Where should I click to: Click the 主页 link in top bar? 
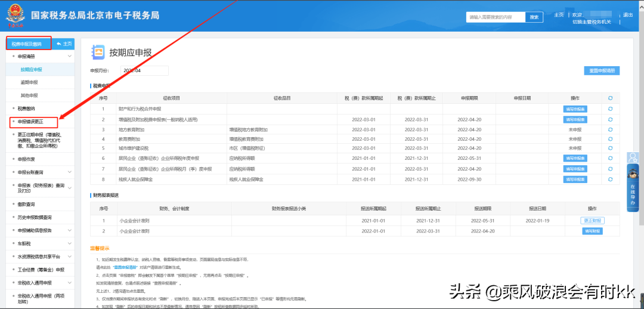559,15
